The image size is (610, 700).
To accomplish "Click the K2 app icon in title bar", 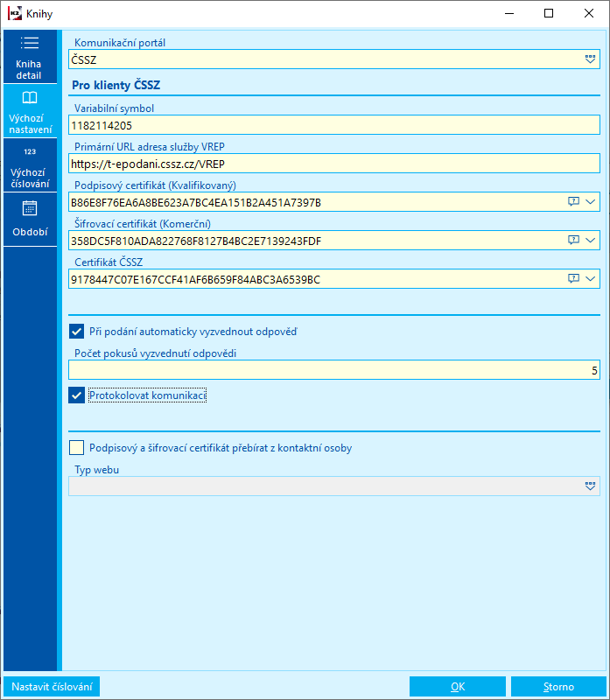I will [14, 14].
